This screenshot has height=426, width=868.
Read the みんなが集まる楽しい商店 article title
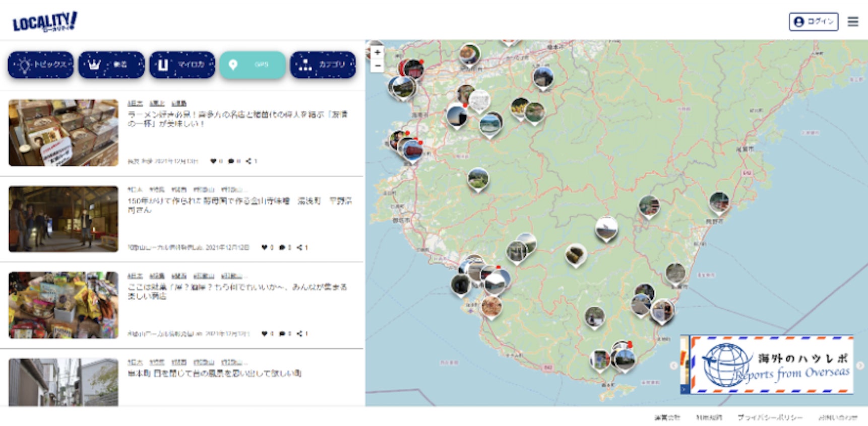(237, 291)
